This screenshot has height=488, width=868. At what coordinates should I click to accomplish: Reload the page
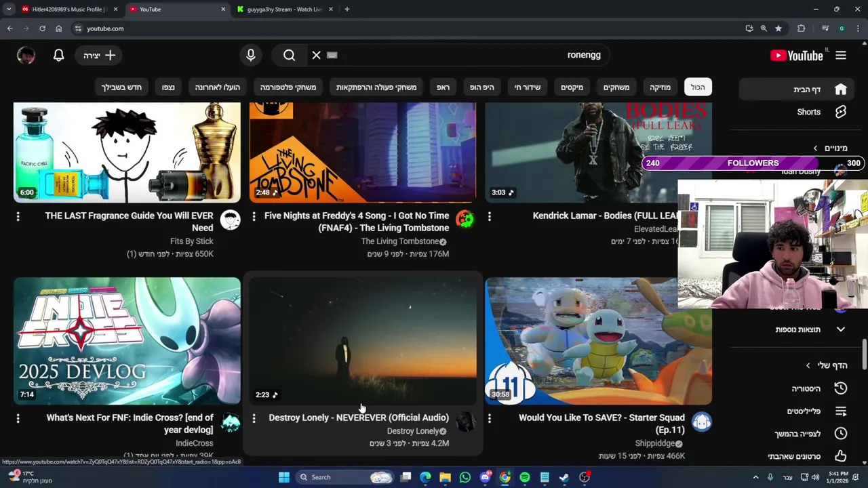(42, 28)
